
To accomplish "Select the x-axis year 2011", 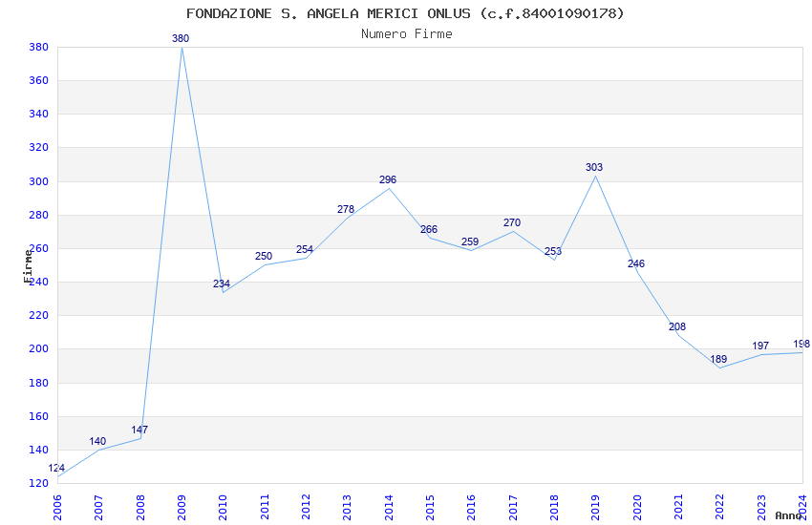I will pos(264,508).
